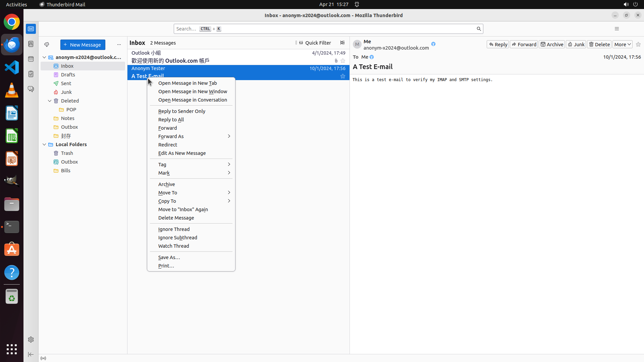Collapse the Deleted folder tree
The width and height of the screenshot is (644, 362).
(x=50, y=101)
